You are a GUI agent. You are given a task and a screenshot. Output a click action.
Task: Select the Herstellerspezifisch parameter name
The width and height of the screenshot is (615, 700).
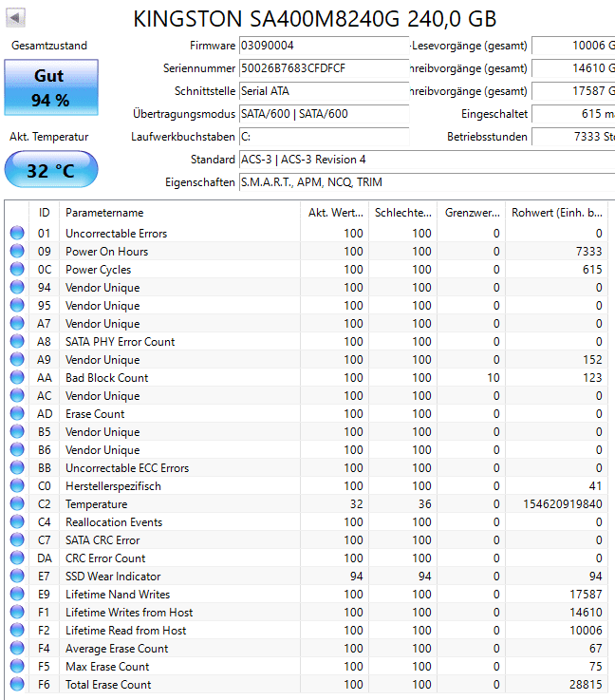(113, 486)
